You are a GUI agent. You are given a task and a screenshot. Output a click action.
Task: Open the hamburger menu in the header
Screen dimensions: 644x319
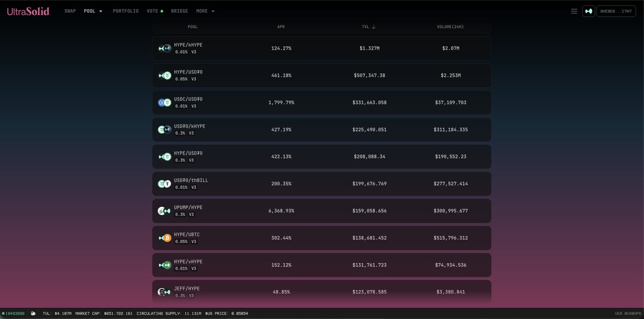pyautogui.click(x=574, y=10)
